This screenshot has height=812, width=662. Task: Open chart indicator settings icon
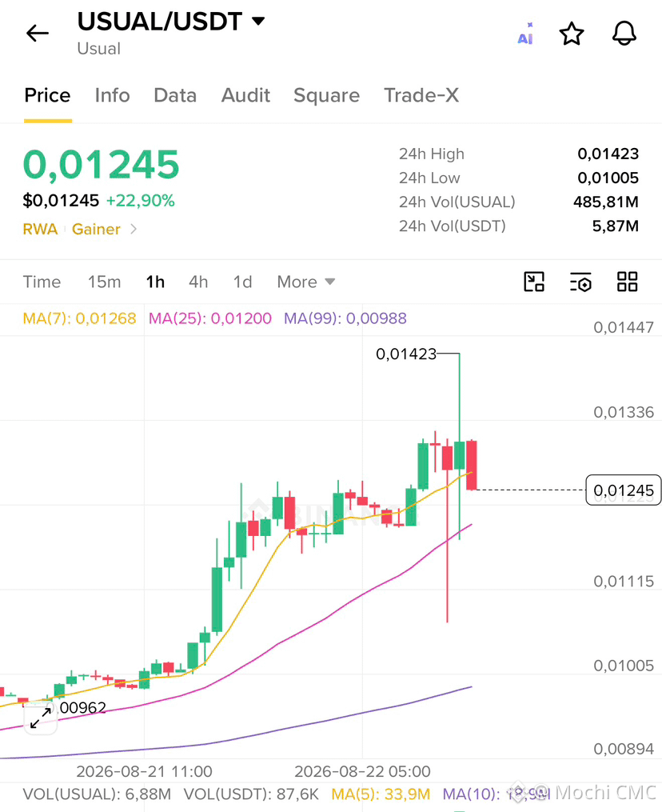(580, 282)
